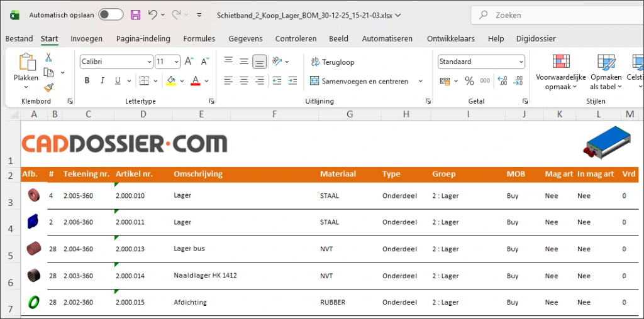Toggle Bold formatting

point(87,81)
